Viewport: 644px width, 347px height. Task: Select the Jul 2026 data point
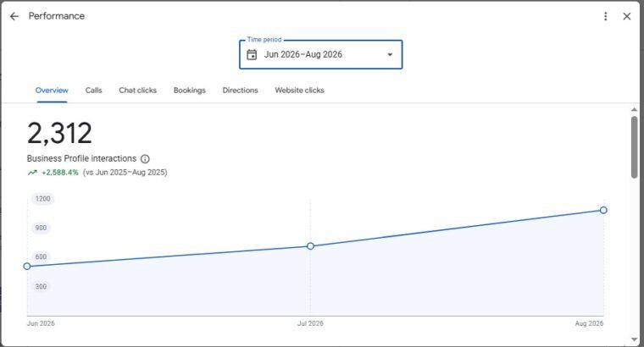coord(310,246)
